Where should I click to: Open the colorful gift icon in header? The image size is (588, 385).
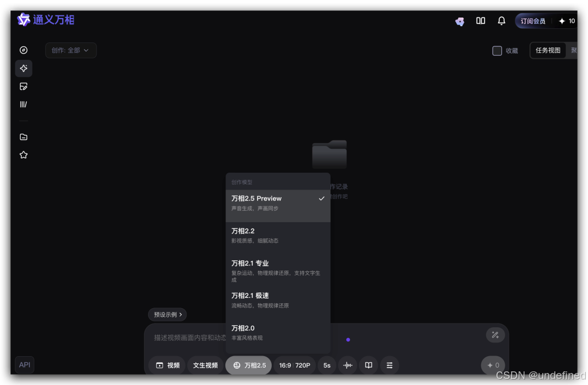460,21
